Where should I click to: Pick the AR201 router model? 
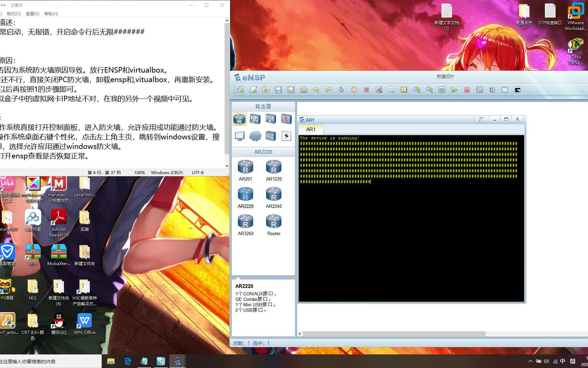(245, 170)
